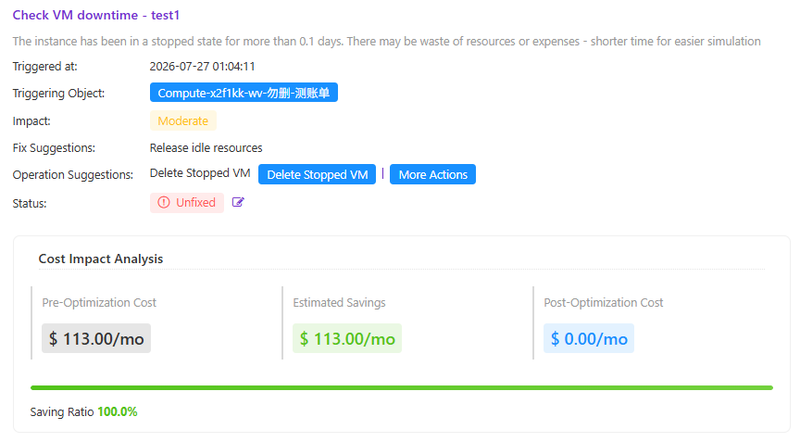Click the edit status pencil icon
Viewport: 800px width, 442px height.
(238, 203)
